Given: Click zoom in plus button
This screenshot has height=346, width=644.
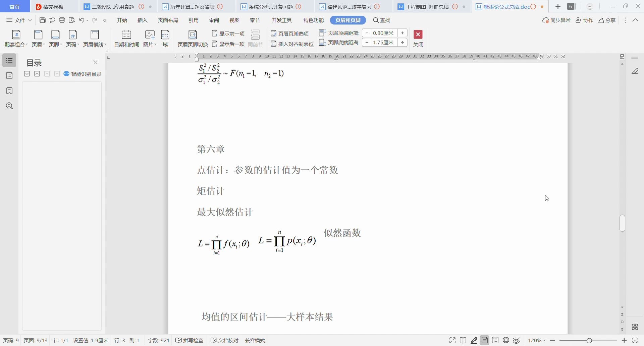Looking at the screenshot, I should pyautogui.click(x=624, y=341).
